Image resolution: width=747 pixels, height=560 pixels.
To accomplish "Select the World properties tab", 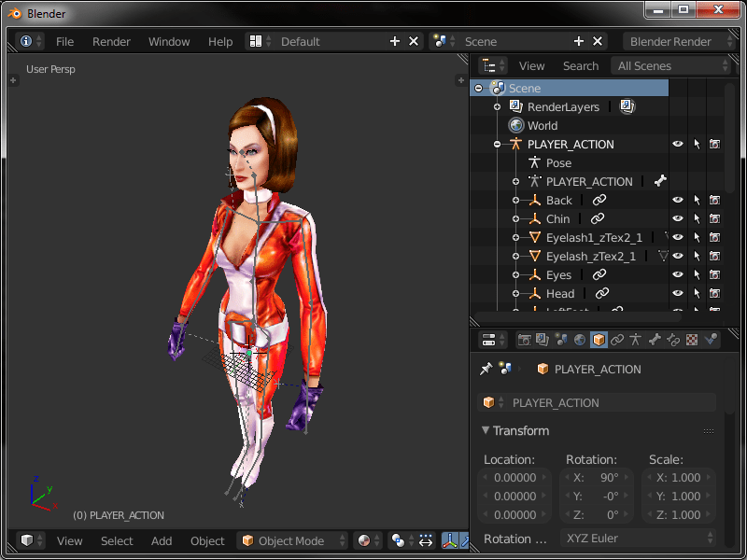I will pyautogui.click(x=580, y=340).
